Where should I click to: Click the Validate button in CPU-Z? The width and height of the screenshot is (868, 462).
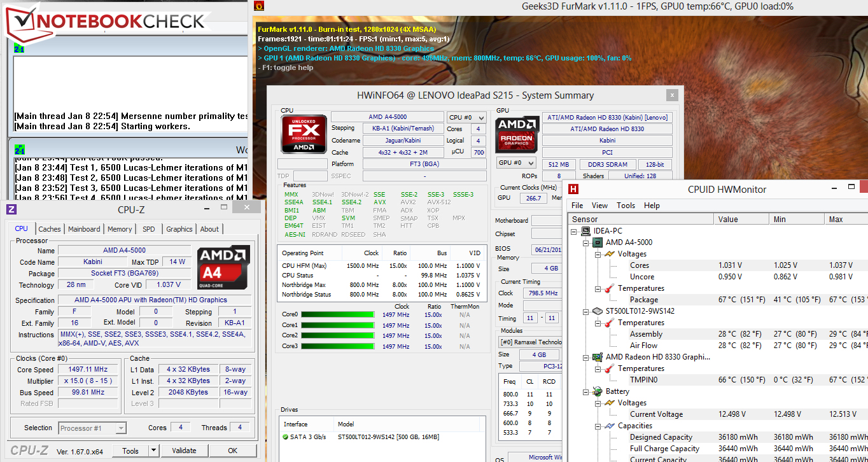[184, 451]
